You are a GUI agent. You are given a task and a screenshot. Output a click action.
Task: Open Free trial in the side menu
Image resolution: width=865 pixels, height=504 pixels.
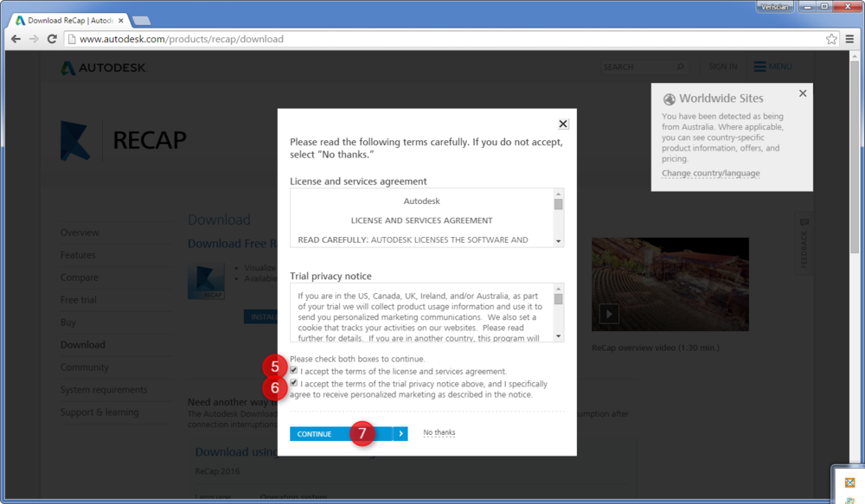[79, 300]
